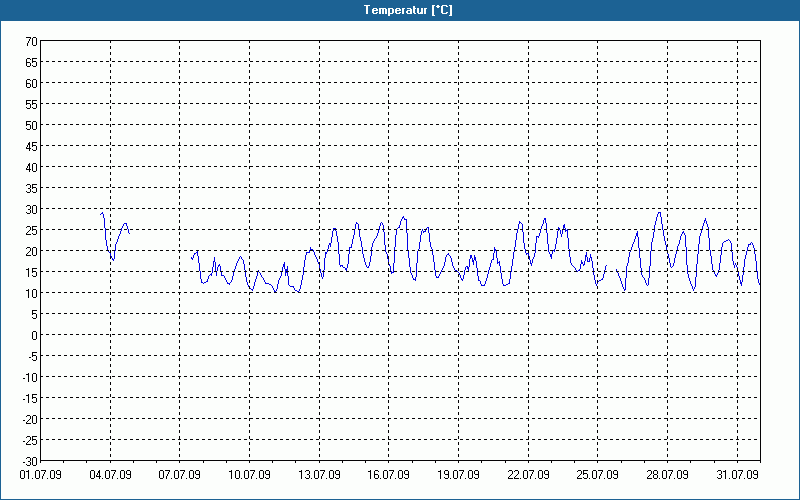Click the 40 value on temperature axis
The image size is (800, 500).
point(32,167)
